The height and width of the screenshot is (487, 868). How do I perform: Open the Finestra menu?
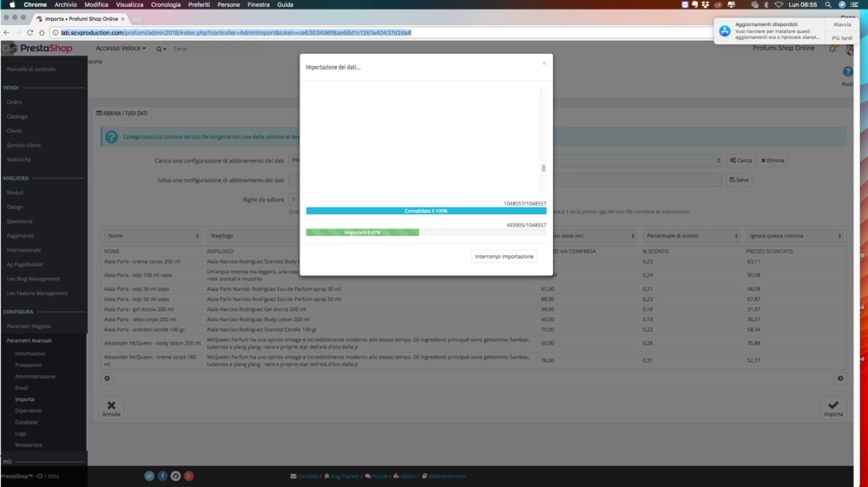[259, 4]
